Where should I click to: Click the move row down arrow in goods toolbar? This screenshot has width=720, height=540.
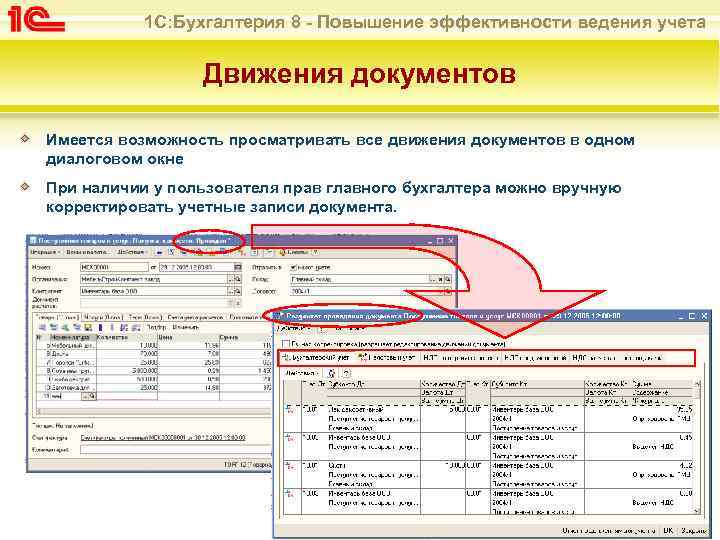click(111, 327)
